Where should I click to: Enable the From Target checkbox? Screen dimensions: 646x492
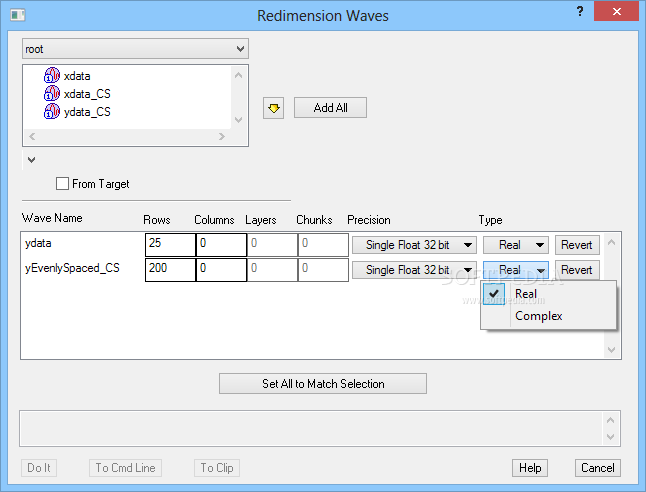click(x=63, y=184)
